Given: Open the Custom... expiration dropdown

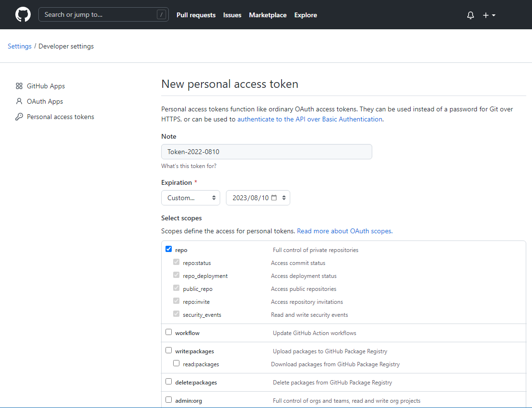Looking at the screenshot, I should [190, 198].
